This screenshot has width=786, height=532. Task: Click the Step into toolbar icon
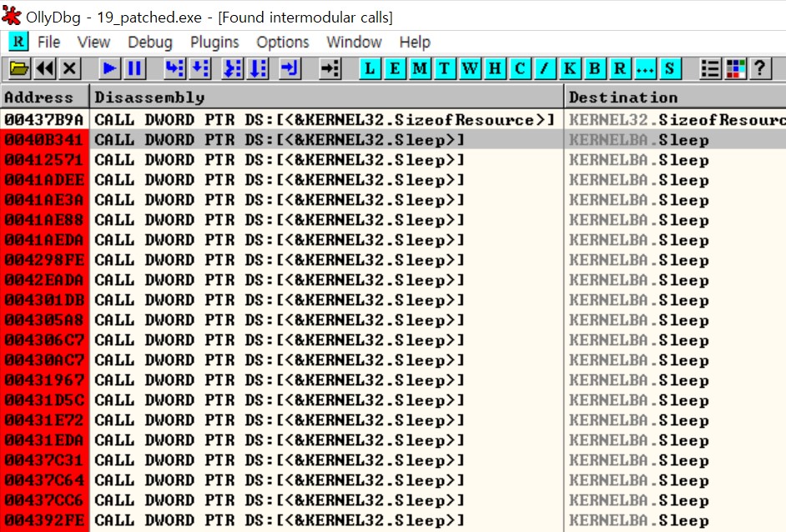coord(174,68)
